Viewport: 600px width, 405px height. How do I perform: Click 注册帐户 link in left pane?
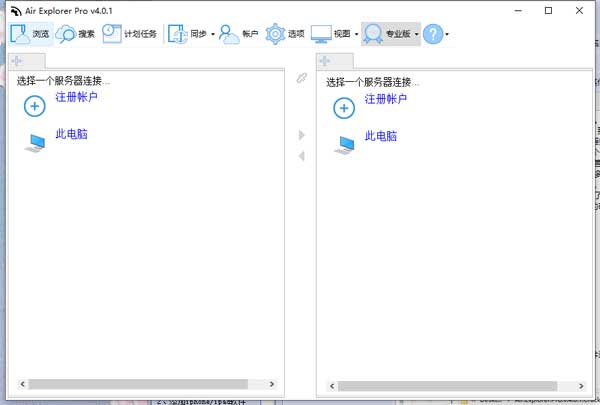pyautogui.click(x=76, y=97)
